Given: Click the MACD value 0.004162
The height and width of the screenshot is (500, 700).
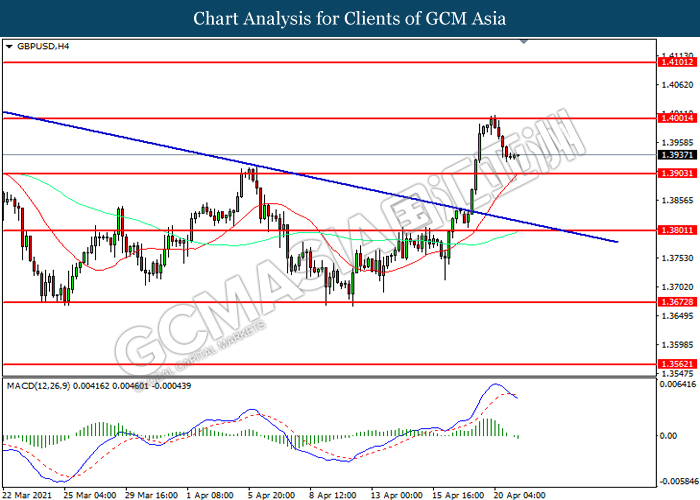Looking at the screenshot, I should coord(92,386).
